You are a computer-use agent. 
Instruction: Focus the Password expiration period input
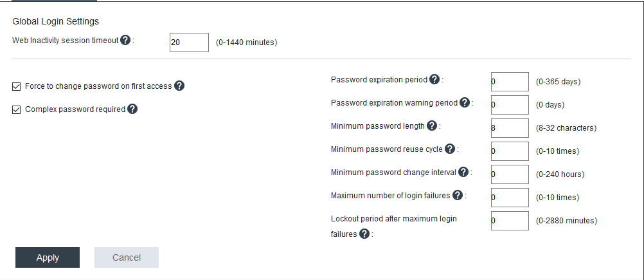click(x=509, y=82)
